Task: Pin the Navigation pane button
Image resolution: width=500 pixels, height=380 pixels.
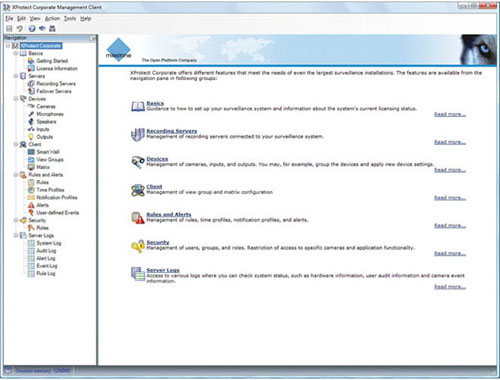Action: 93,38
